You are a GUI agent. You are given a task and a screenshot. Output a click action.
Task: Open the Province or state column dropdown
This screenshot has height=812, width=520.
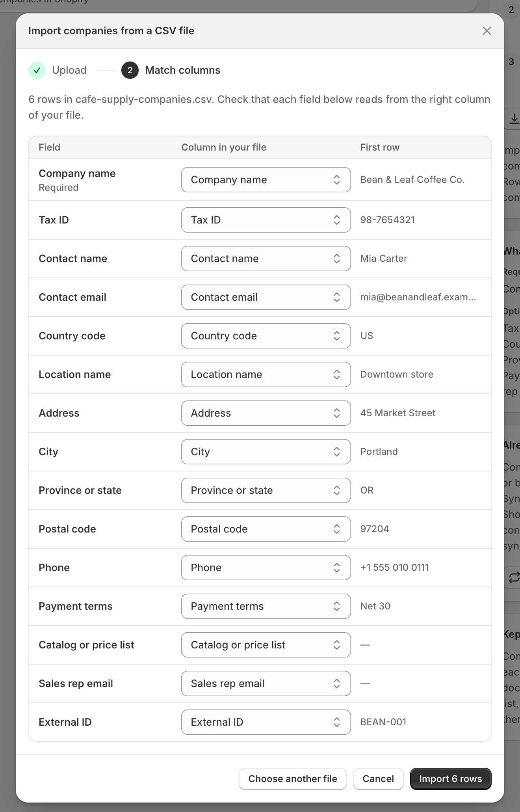266,490
